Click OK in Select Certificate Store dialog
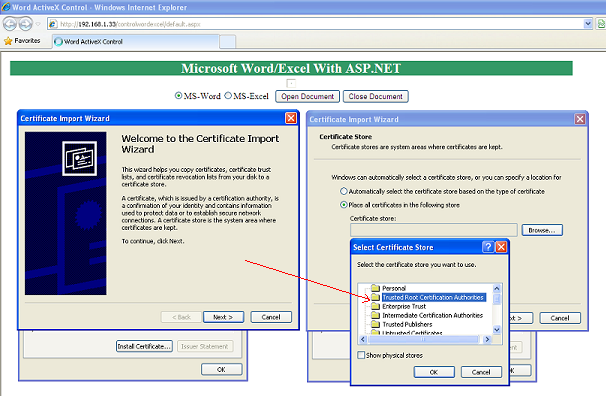Viewport: 606px width, 396px height. (x=434, y=372)
